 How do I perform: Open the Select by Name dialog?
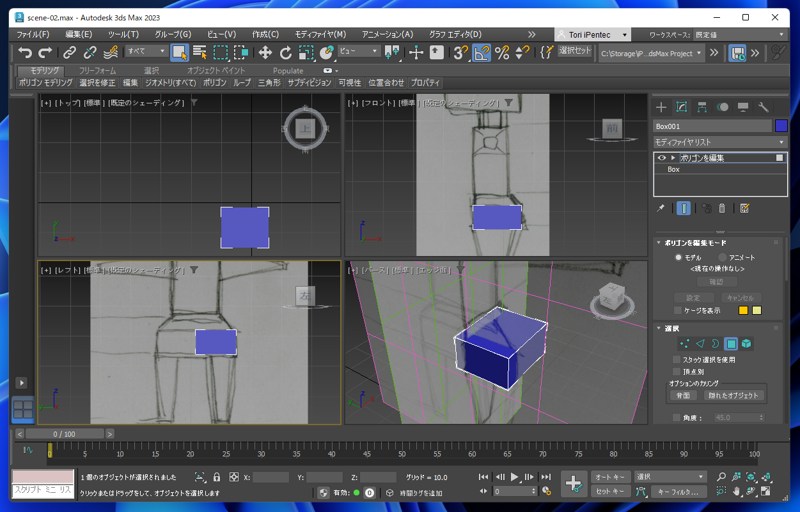(199, 52)
